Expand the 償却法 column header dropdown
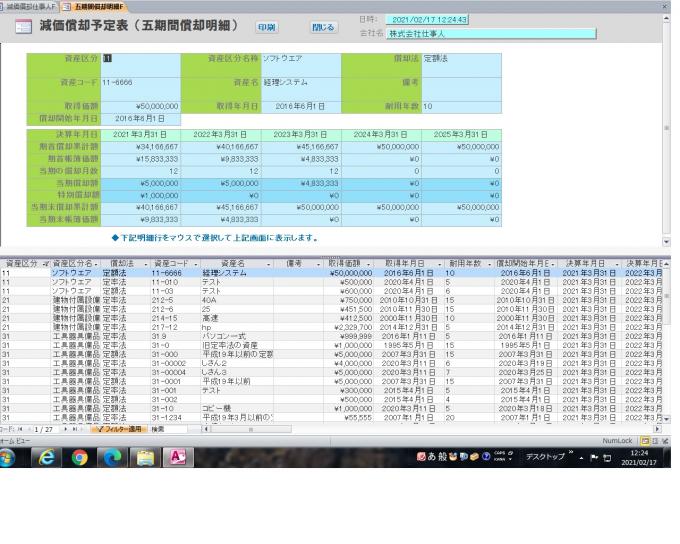 click(144, 261)
